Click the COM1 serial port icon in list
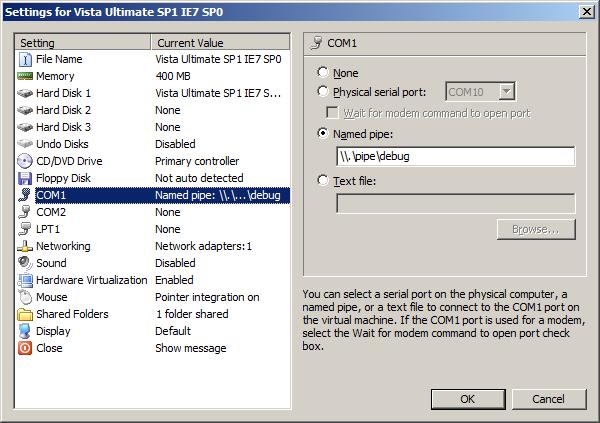Viewport: 600px width, 423px height. tap(25, 195)
